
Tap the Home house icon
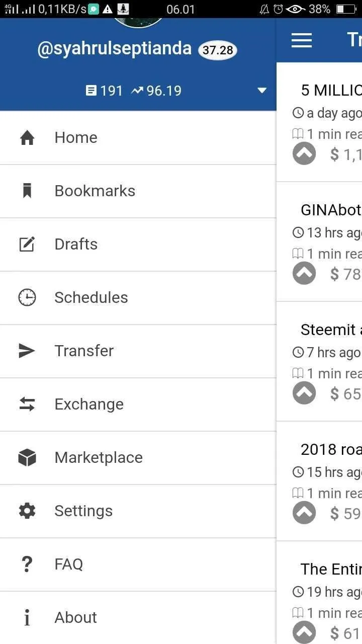coord(27,138)
